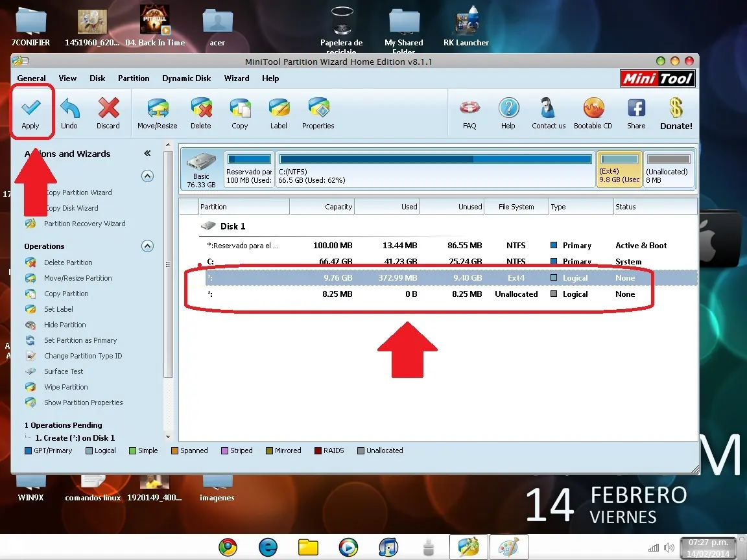
Task: Show Properties from the toolbar
Action: tap(318, 113)
